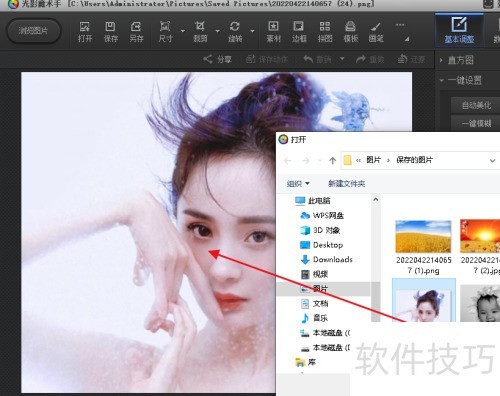500x396 pixels.
Task: Open the 素材 materials tool
Action: click(x=273, y=32)
